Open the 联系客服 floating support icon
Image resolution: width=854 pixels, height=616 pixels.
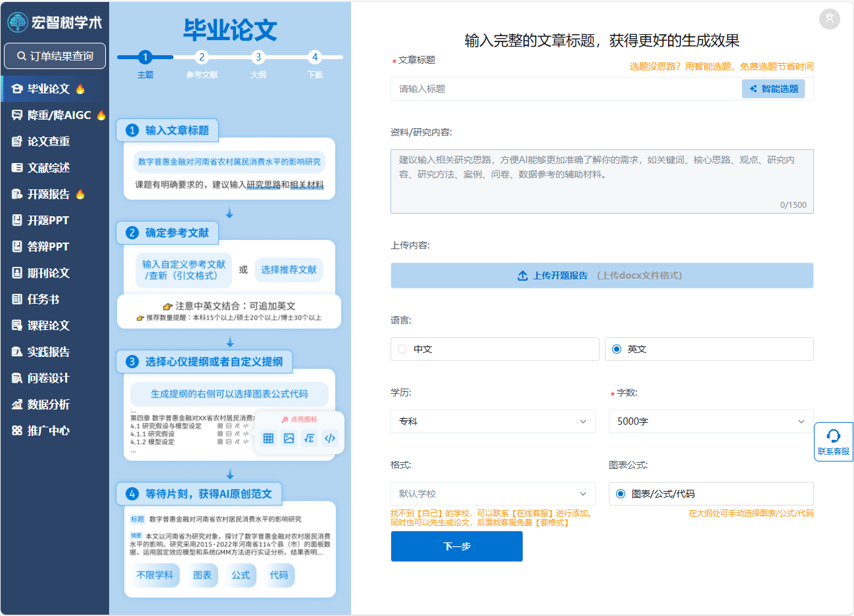[x=833, y=442]
